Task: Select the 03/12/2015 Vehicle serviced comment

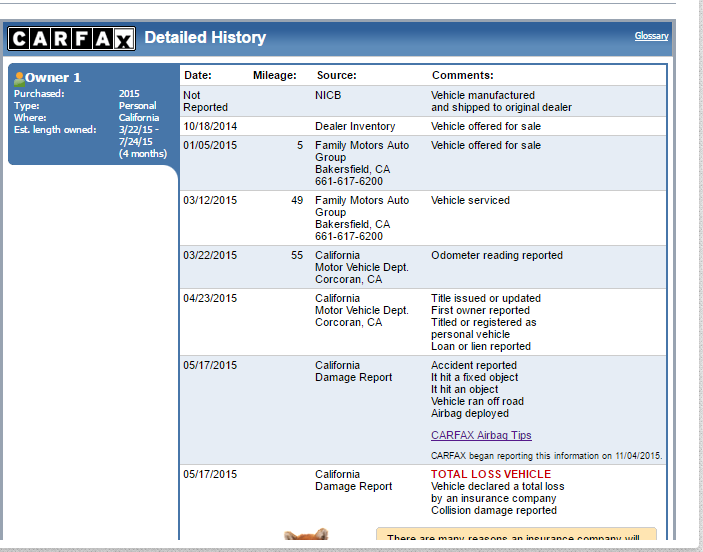Action: click(470, 200)
